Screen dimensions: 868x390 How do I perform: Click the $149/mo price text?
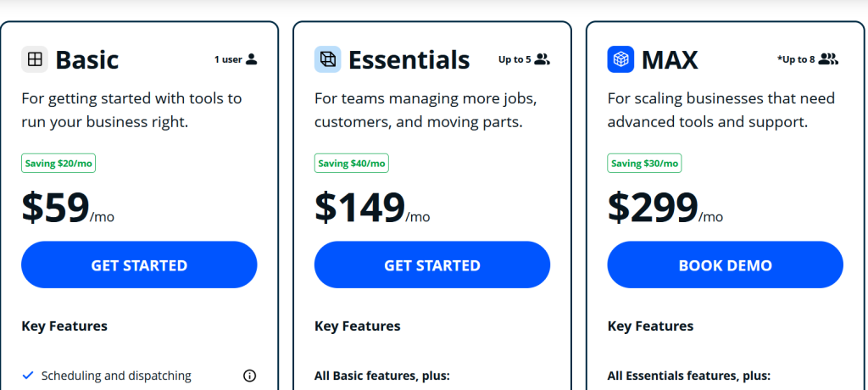click(371, 209)
